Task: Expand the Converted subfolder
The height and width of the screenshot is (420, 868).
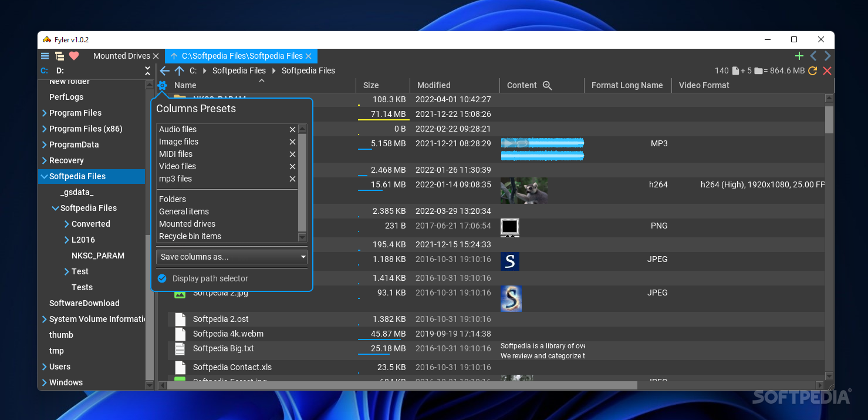Action: coord(67,224)
